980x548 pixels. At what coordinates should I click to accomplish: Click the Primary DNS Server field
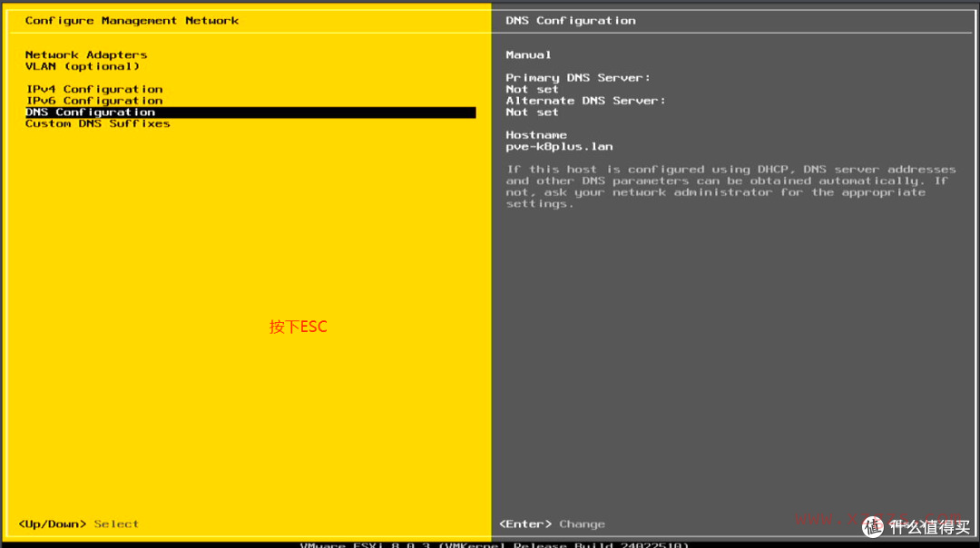[x=579, y=77]
